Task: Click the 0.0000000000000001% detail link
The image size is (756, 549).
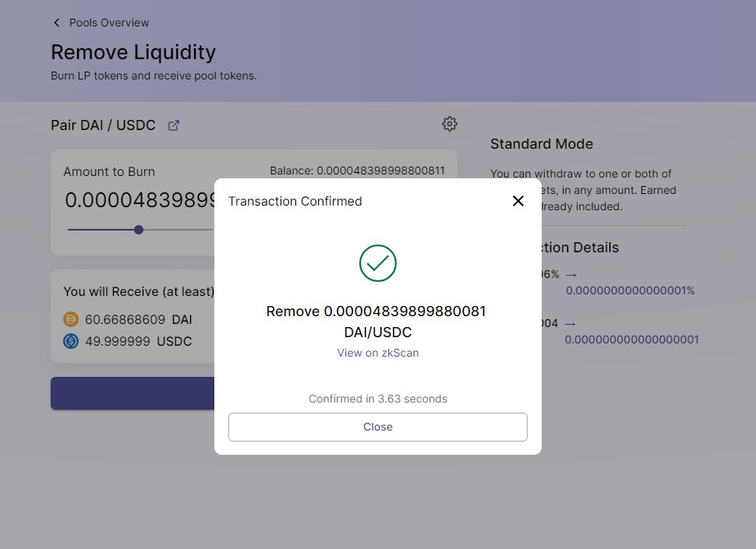Action: tap(629, 290)
